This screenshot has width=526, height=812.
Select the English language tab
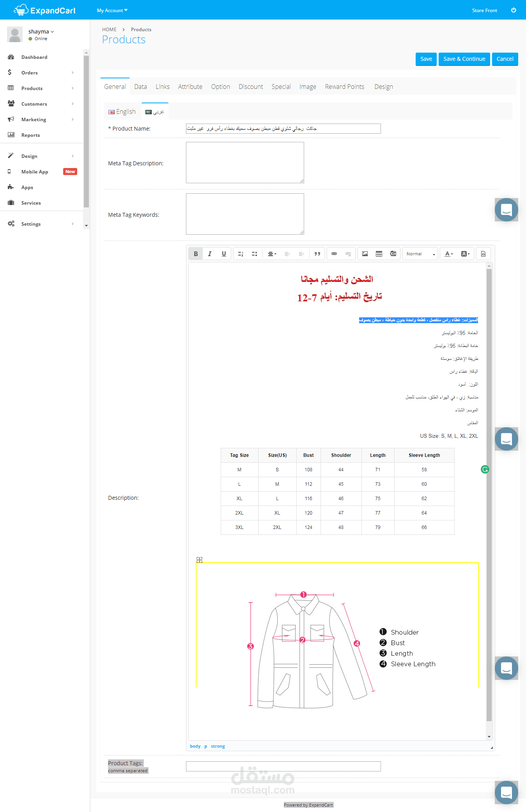tap(122, 112)
